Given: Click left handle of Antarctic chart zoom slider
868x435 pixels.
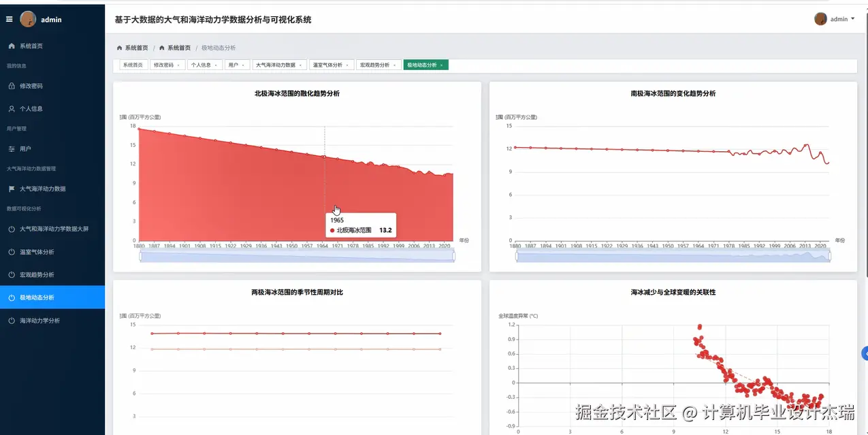Looking at the screenshot, I should [517, 256].
